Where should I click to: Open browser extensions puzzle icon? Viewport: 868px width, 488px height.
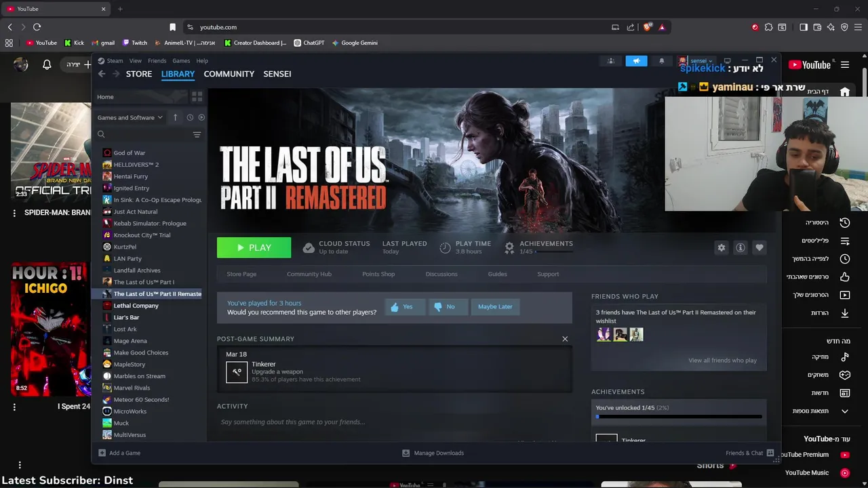pyautogui.click(x=768, y=27)
